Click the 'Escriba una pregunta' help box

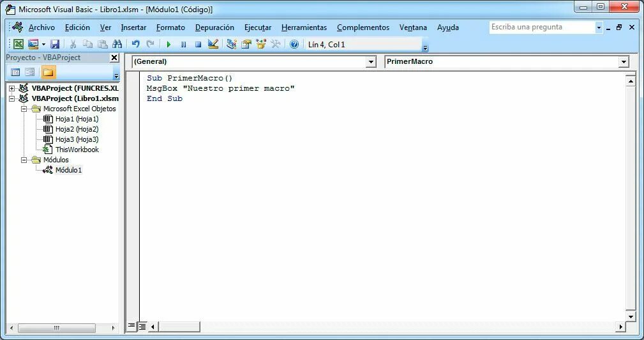[542, 27]
